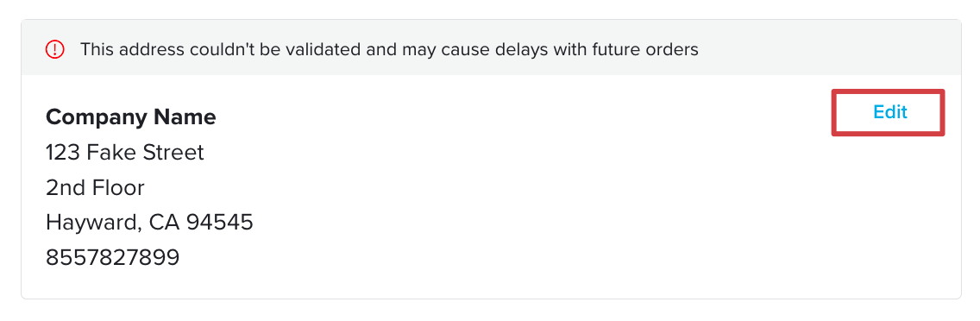Screen dimensions: 980x321
Task: Click the phone number 8557827899
Action: point(112,257)
